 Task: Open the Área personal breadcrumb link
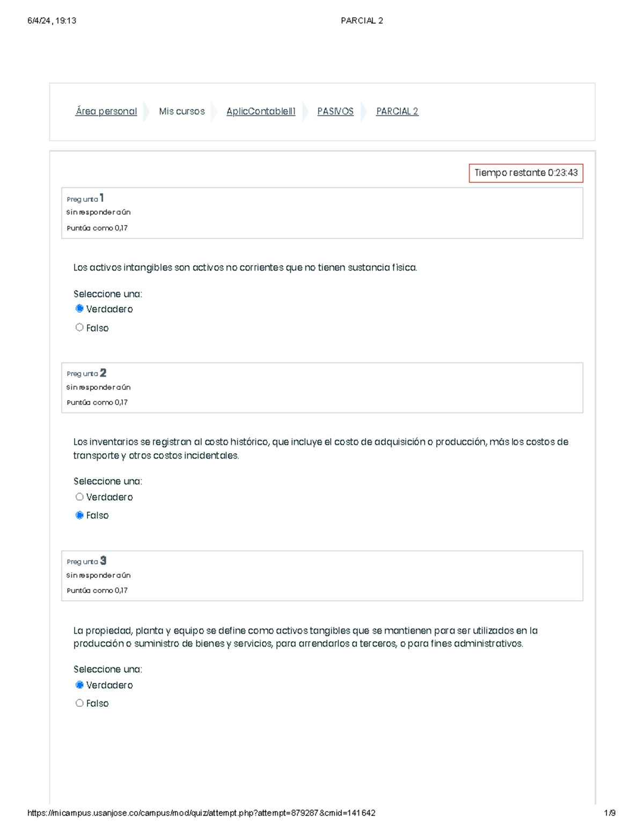[106, 112]
